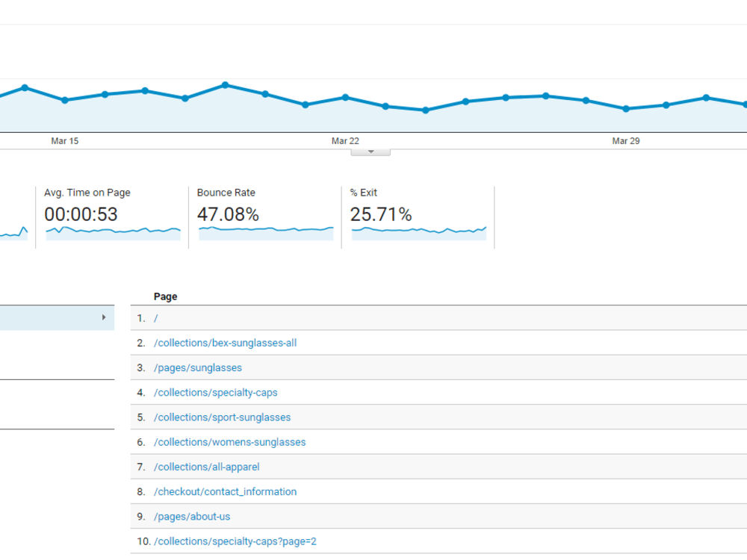The height and width of the screenshot is (560, 747).
Task: Open /collections/womens-sunglasses page link
Action: click(229, 442)
